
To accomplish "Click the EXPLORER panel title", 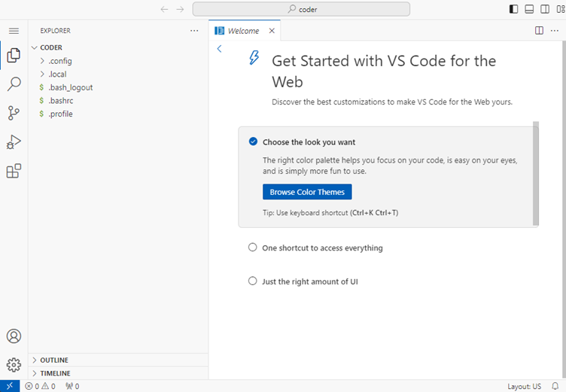I will [55, 31].
